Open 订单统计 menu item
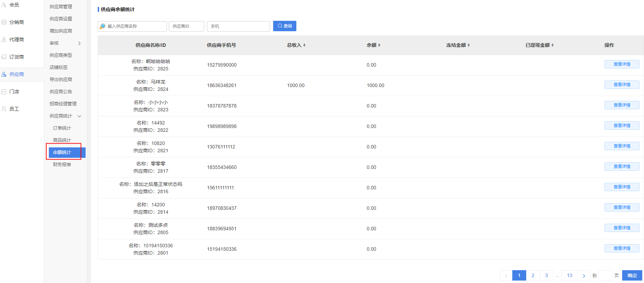Screen dimensions: 644x283 (x=62, y=128)
